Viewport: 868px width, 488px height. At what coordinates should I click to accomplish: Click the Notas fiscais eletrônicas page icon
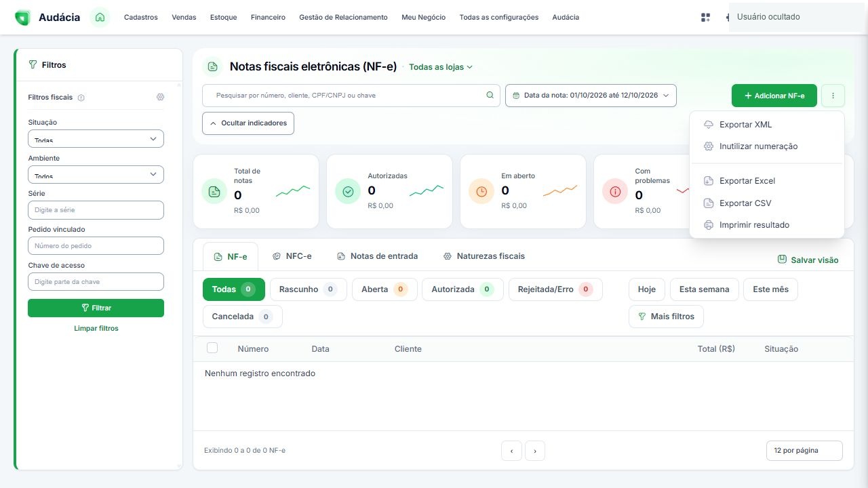click(x=213, y=66)
